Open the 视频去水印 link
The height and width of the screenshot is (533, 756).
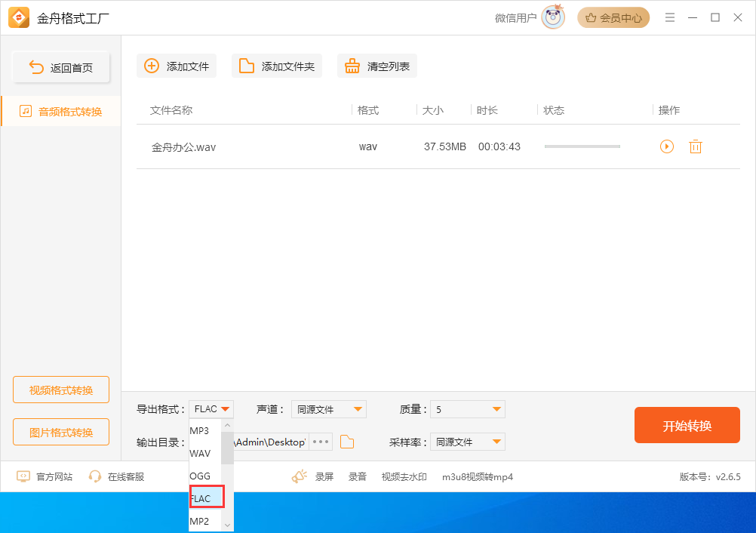pyautogui.click(x=404, y=476)
